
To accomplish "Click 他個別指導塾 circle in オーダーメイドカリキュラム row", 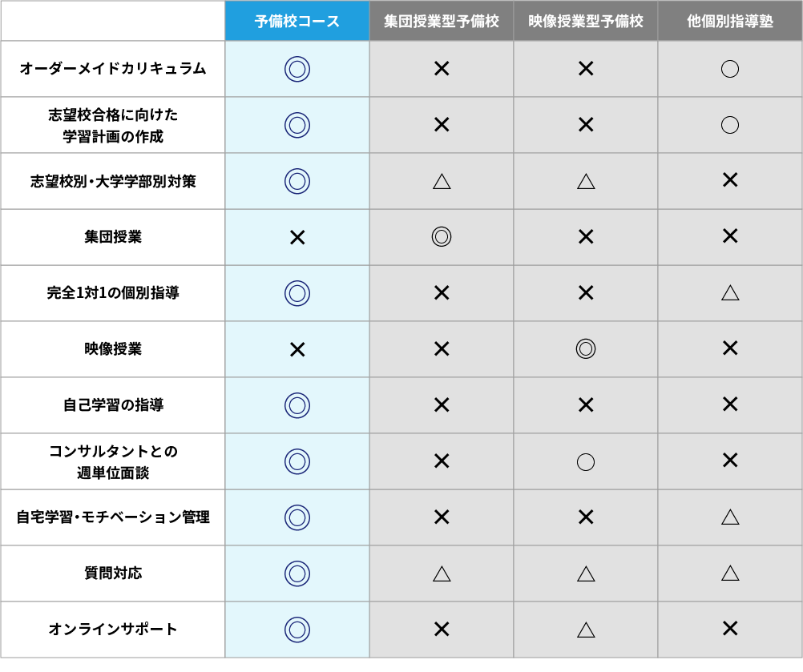I will click(729, 69).
